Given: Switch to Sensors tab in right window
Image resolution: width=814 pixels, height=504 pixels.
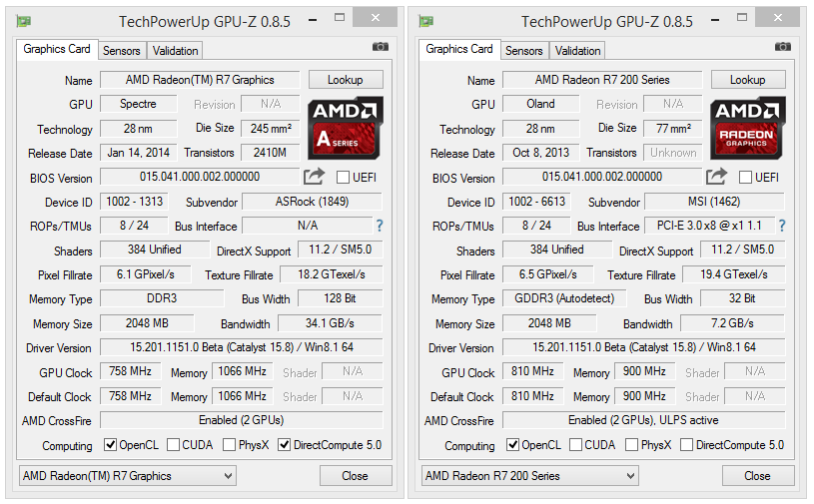Looking at the screenshot, I should (x=523, y=51).
